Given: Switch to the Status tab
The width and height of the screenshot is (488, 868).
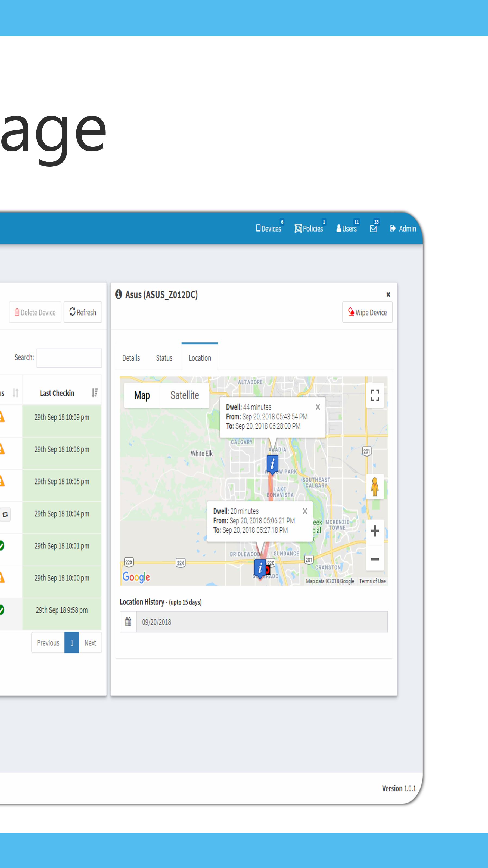Looking at the screenshot, I should click(164, 358).
